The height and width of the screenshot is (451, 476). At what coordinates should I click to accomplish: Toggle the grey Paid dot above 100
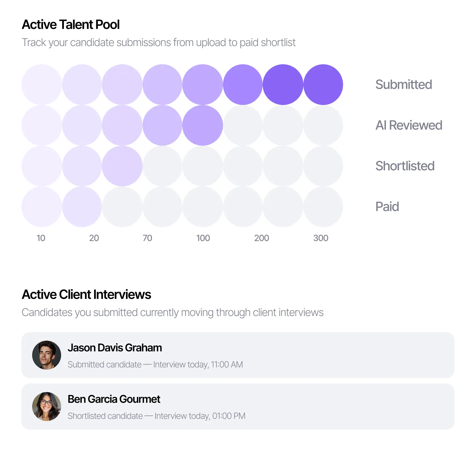pyautogui.click(x=203, y=206)
